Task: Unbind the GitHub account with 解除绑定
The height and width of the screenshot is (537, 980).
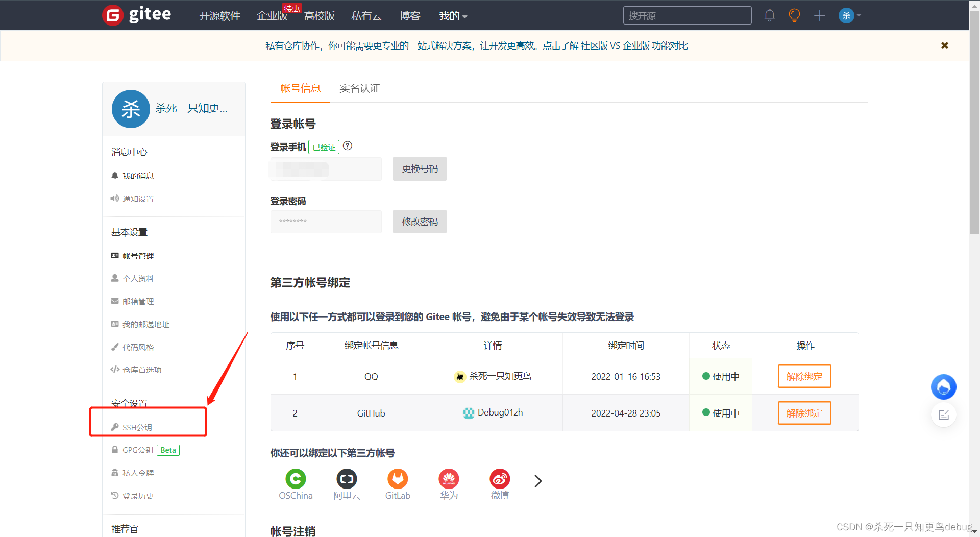Action: coord(804,413)
